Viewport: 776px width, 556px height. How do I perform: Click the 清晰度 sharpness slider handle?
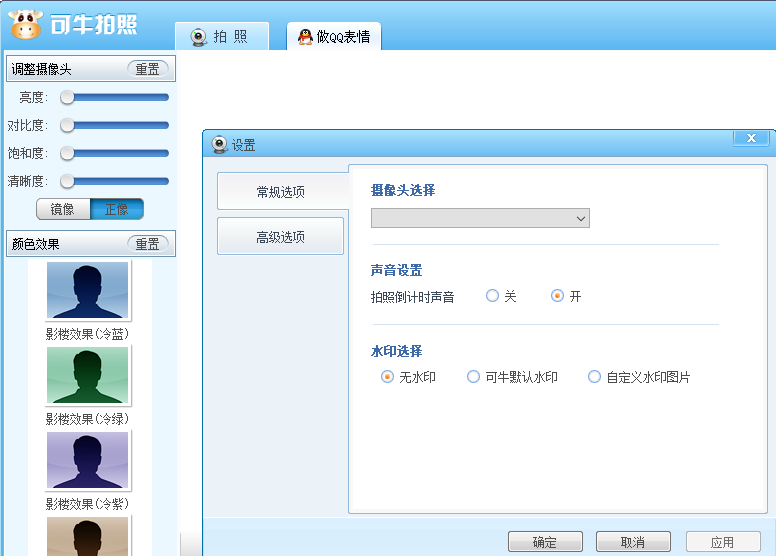point(67,181)
